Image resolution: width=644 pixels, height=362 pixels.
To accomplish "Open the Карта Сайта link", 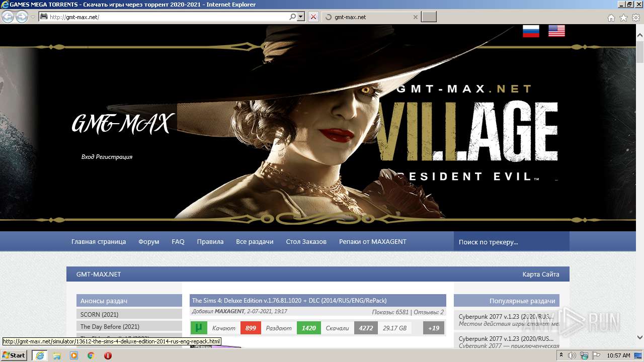I will click(541, 275).
